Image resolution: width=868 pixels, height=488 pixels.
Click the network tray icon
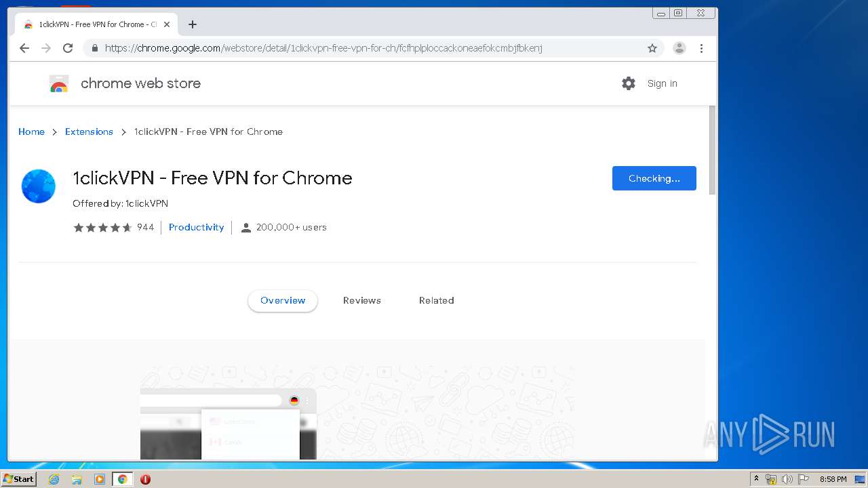tap(771, 479)
